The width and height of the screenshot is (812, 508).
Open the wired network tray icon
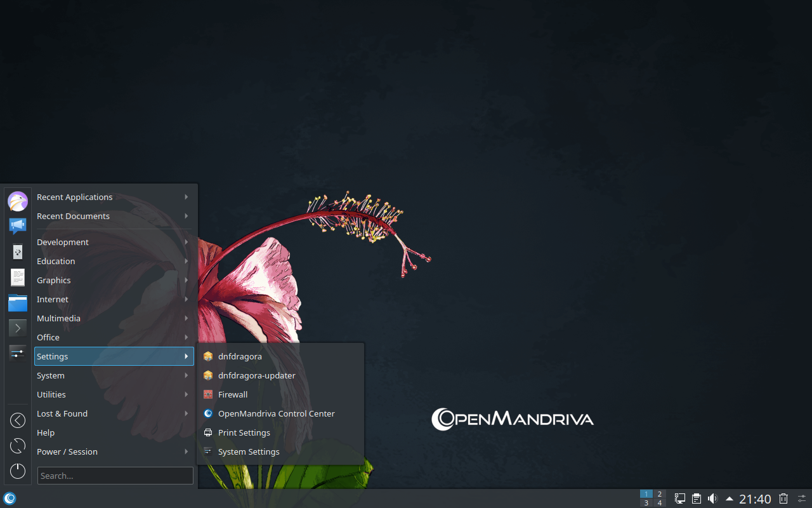[679, 498]
